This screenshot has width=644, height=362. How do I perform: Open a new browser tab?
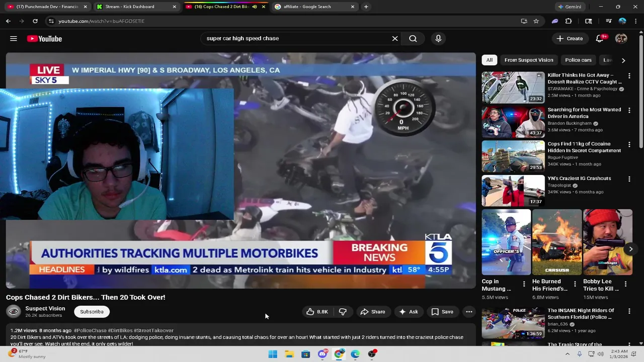pos(366,7)
